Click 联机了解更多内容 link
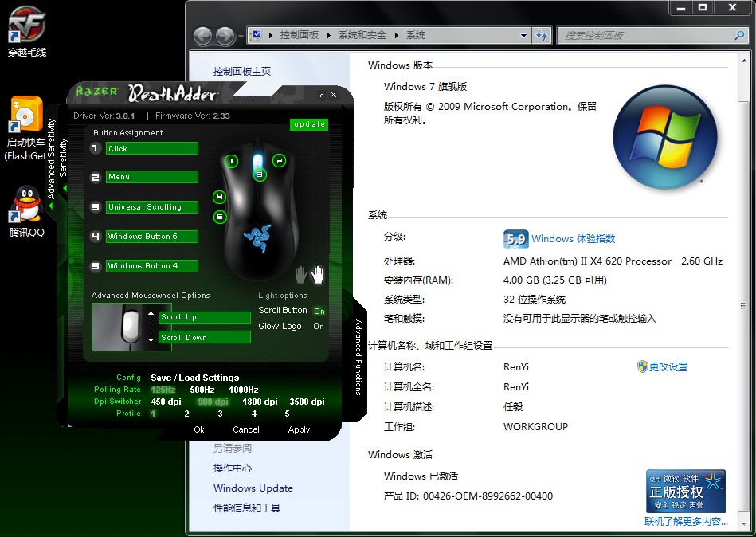 pyautogui.click(x=686, y=521)
